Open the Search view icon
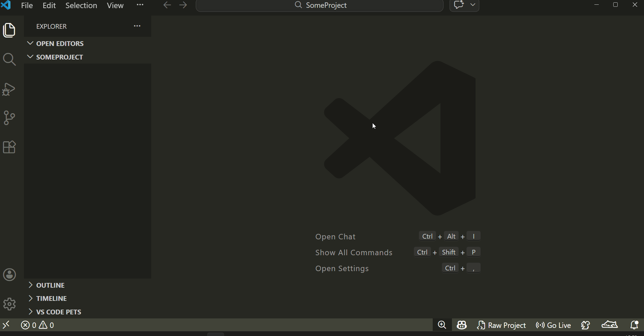This screenshot has height=336, width=644. (x=9, y=59)
